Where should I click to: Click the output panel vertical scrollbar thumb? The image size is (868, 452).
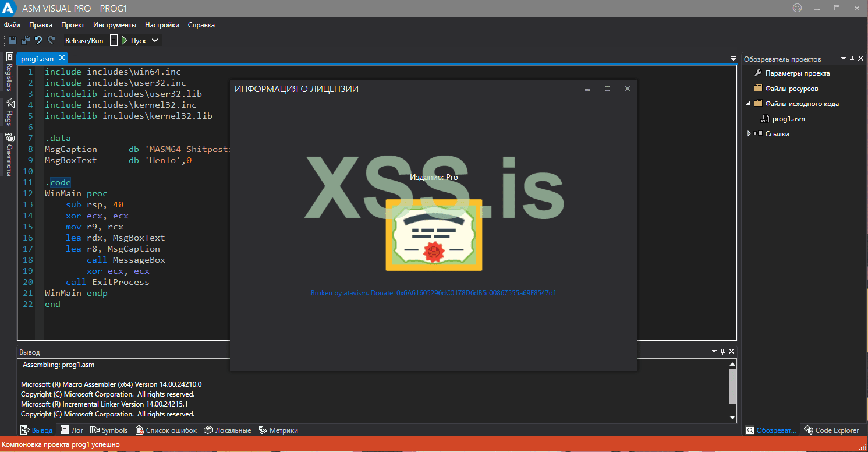pos(732,386)
